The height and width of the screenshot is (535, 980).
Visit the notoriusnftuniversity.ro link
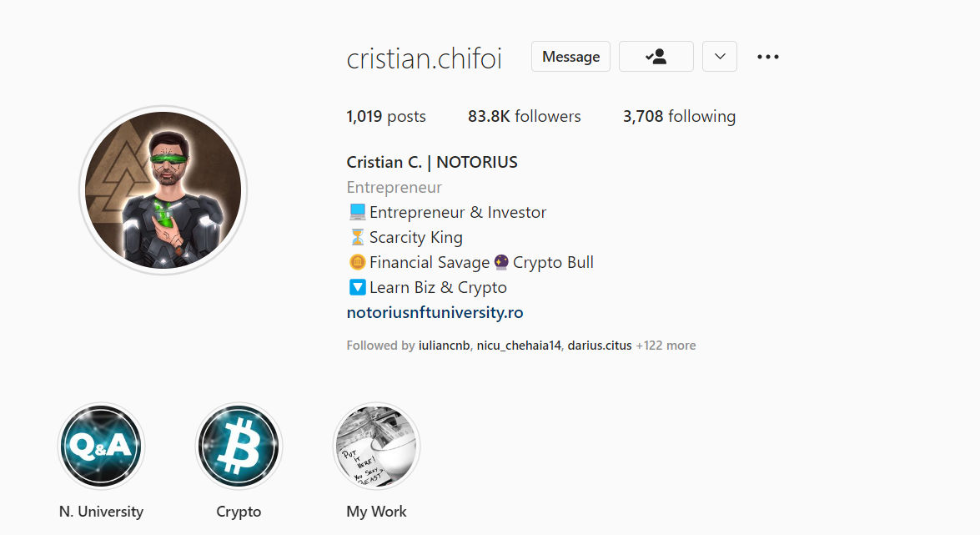(435, 312)
